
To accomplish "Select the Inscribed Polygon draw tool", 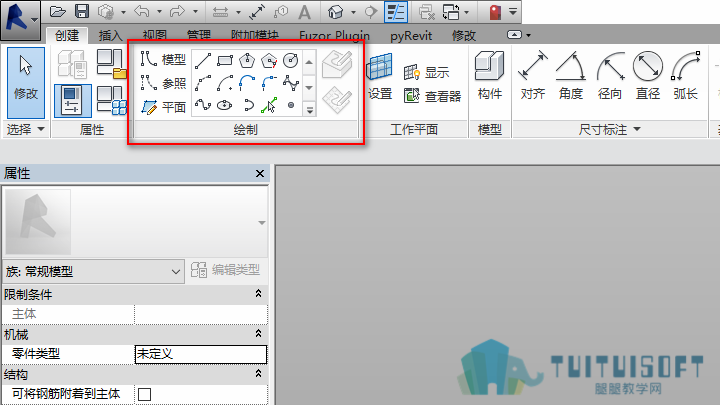I will [x=247, y=61].
